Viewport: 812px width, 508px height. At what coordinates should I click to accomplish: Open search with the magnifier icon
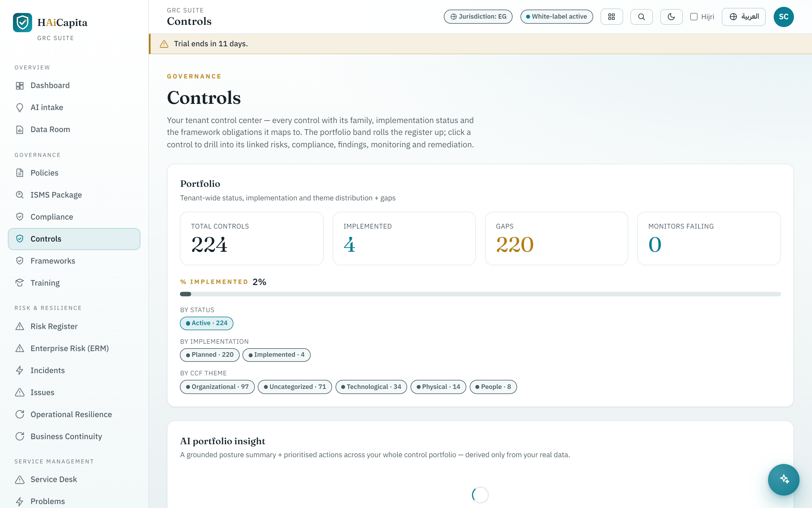coord(641,17)
